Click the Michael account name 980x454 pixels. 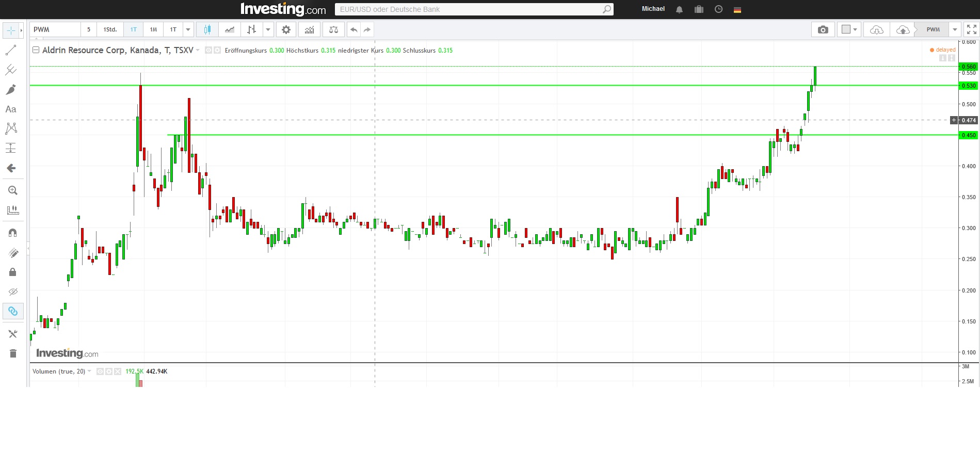653,9
